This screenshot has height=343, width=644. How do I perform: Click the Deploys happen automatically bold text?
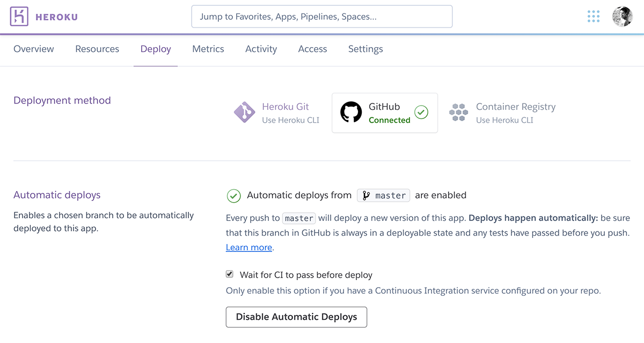coord(533,218)
